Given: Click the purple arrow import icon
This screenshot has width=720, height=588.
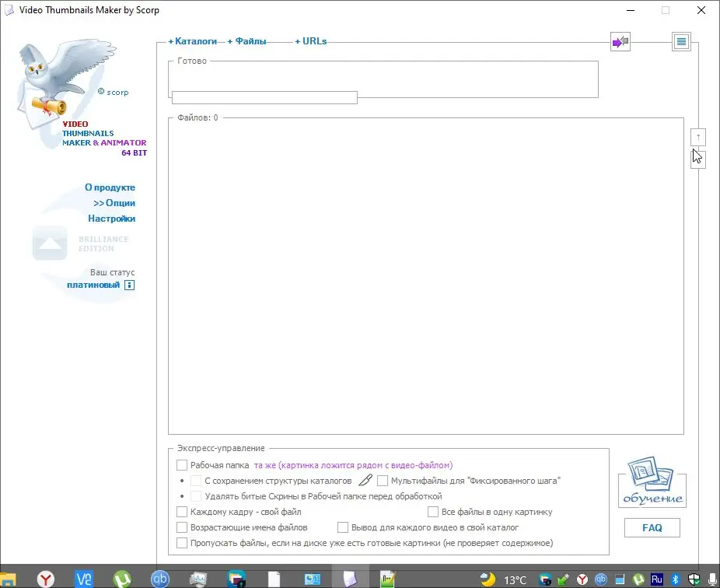Looking at the screenshot, I should pyautogui.click(x=620, y=42).
